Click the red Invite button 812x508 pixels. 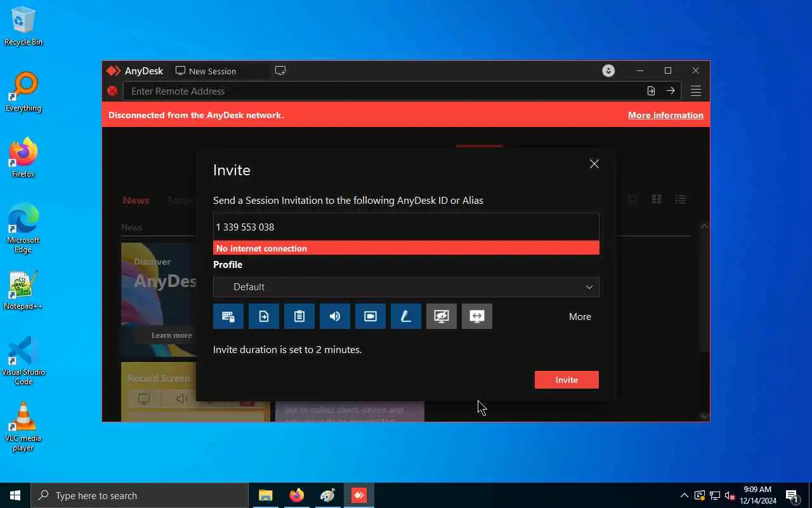click(566, 380)
